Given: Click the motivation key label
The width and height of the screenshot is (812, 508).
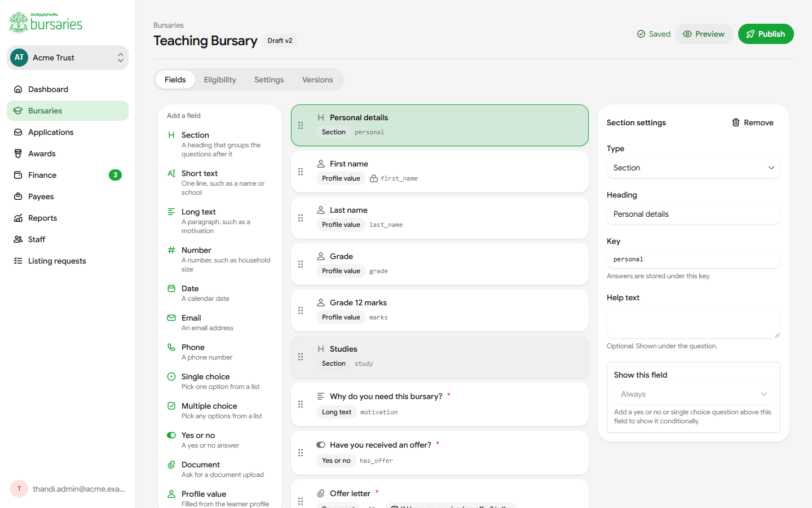Looking at the screenshot, I should [x=379, y=412].
